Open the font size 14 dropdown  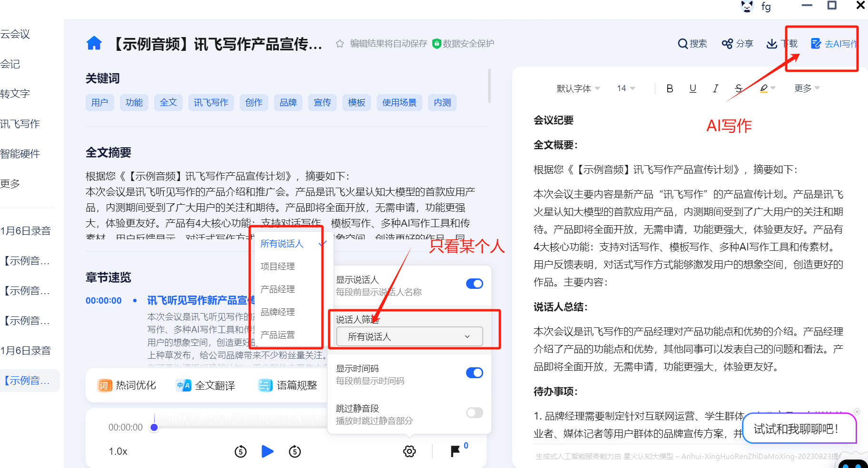(626, 88)
